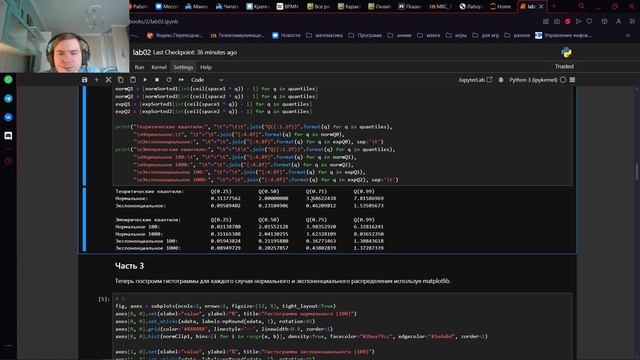Open the cell type Code dropdown
The width and height of the screenshot is (640, 360).
[x=207, y=80]
